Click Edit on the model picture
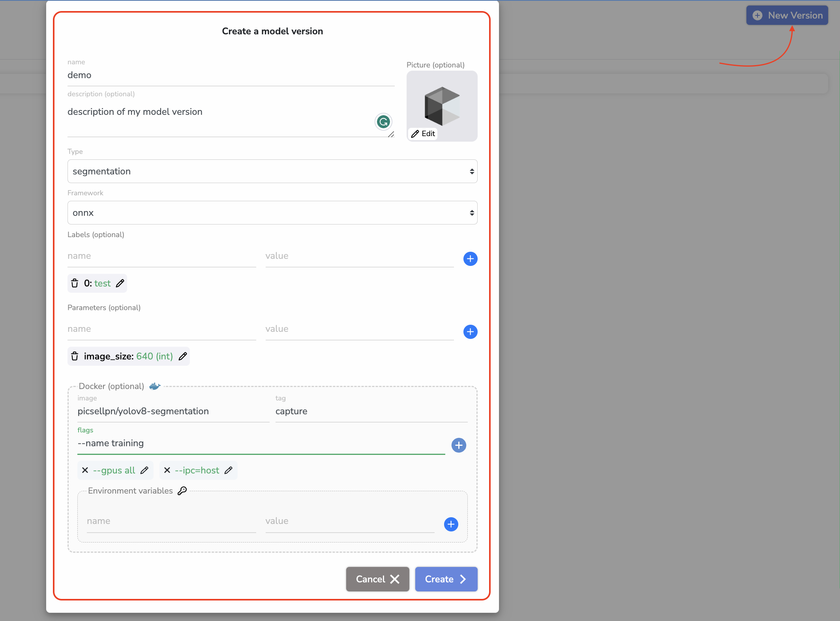Image resolution: width=840 pixels, height=621 pixels. 423,134
